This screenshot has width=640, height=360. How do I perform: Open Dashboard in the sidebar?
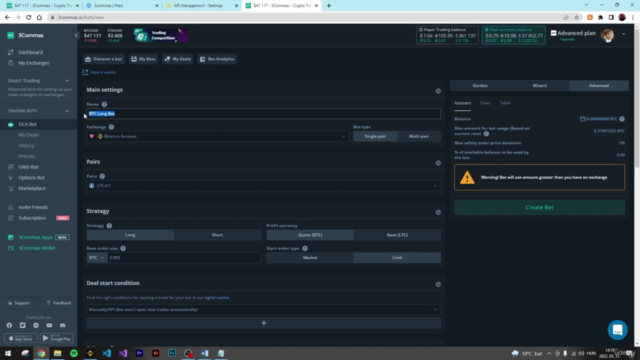point(30,52)
